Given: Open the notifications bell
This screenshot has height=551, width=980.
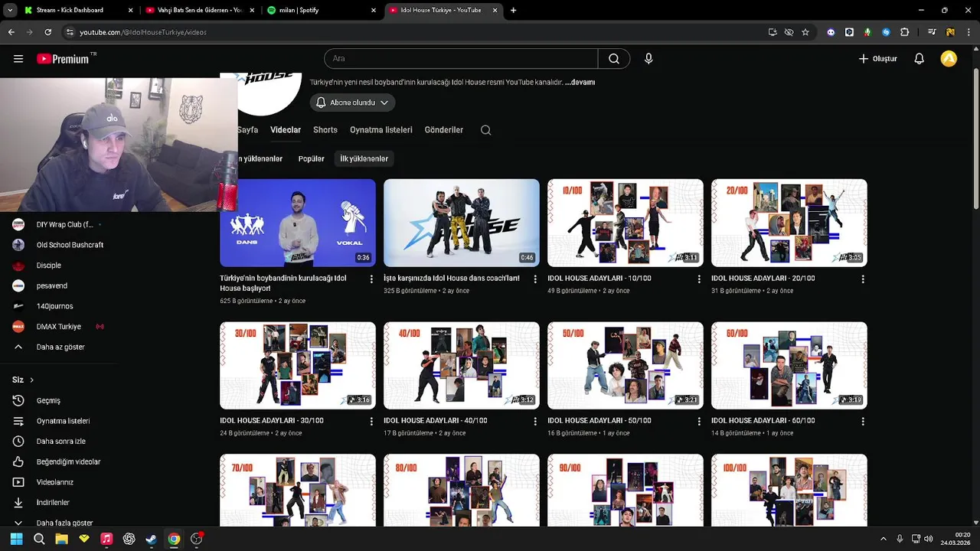Looking at the screenshot, I should pos(920,59).
